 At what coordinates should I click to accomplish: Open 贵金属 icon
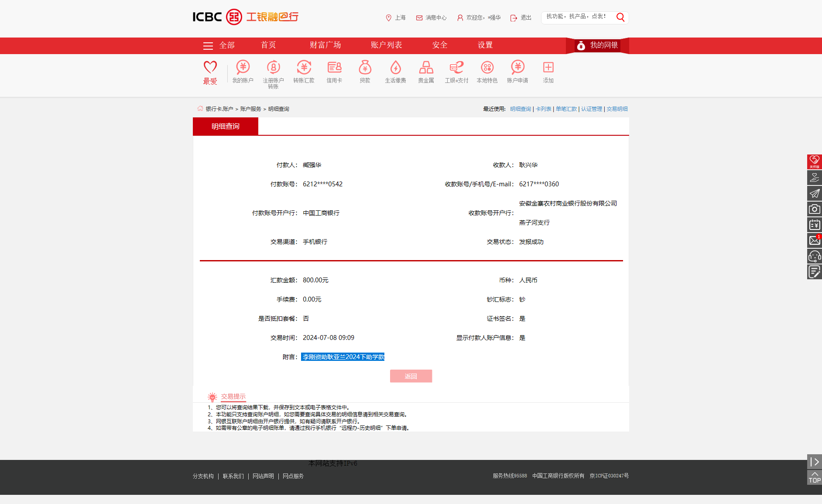426,72
